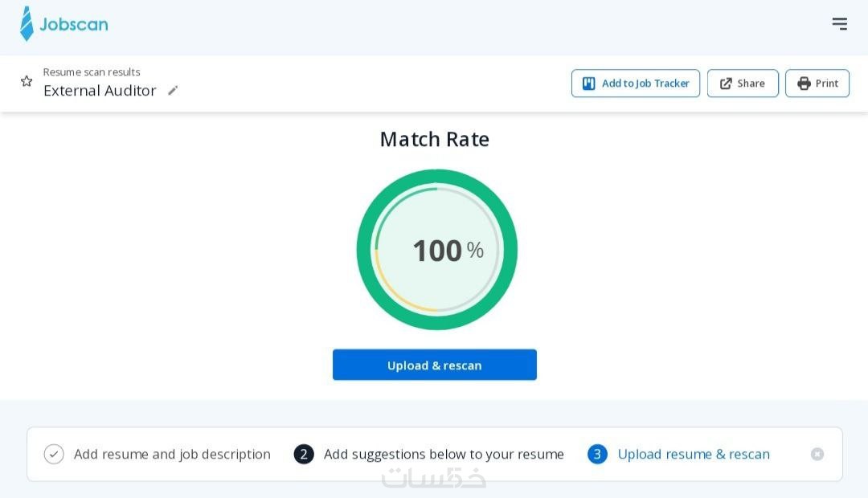
Task: Open the hamburger navigation menu
Action: (839, 24)
